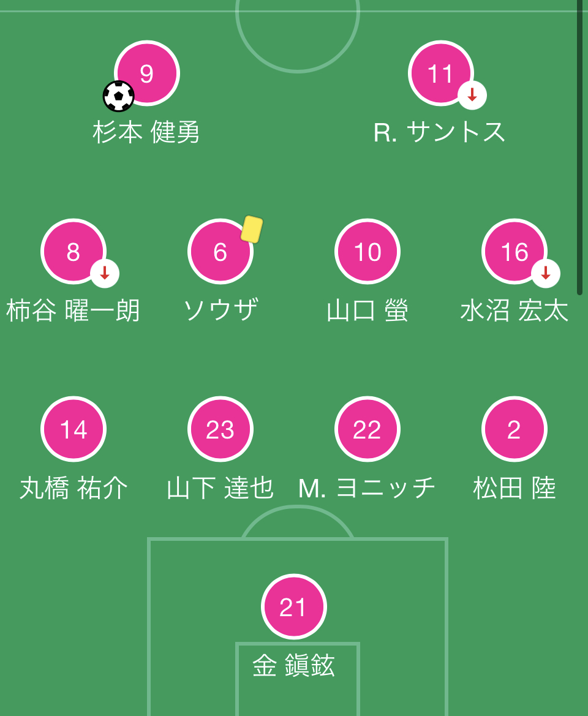Tap substitution arrow on number 11
The height and width of the screenshot is (716, 588).
click(472, 95)
